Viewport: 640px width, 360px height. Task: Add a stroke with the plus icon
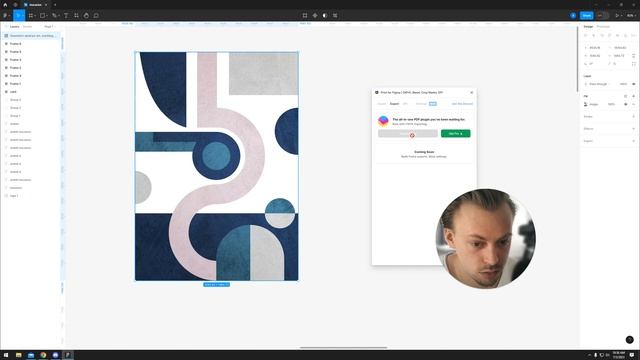(x=633, y=116)
